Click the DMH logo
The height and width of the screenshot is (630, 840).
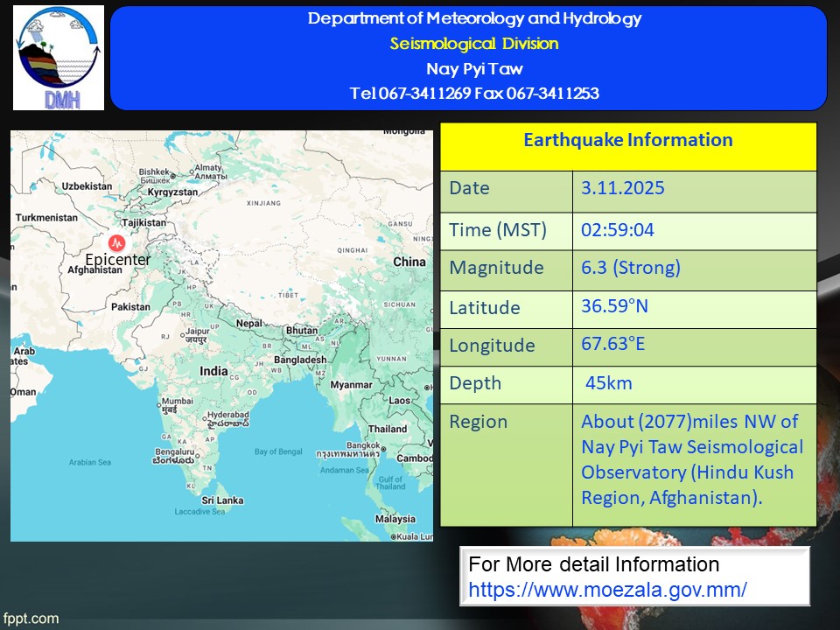(59, 58)
